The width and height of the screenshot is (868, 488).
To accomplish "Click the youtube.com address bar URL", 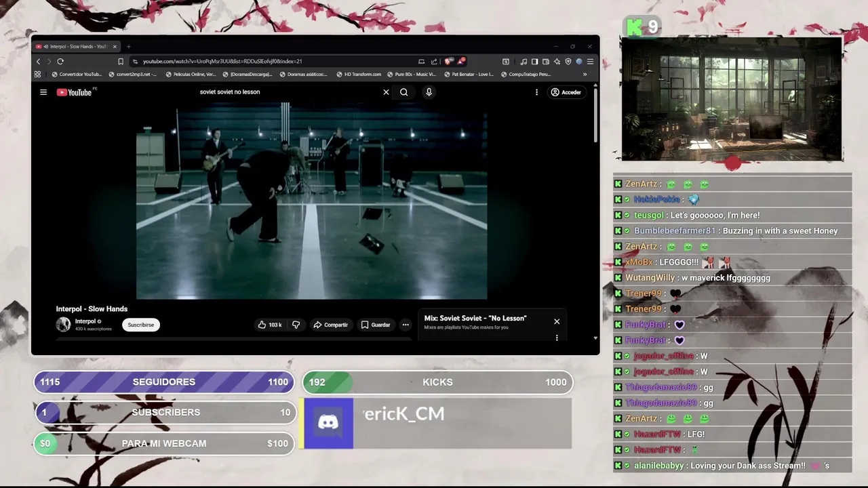I will (x=222, y=61).
